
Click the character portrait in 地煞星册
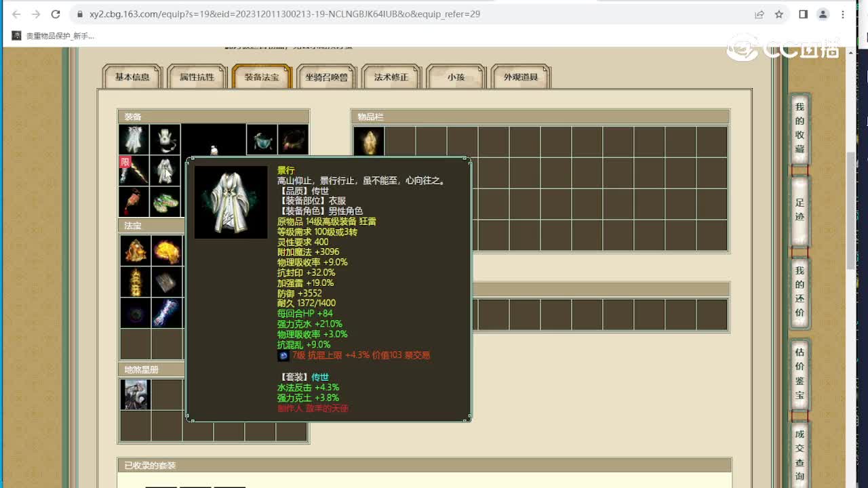136,394
